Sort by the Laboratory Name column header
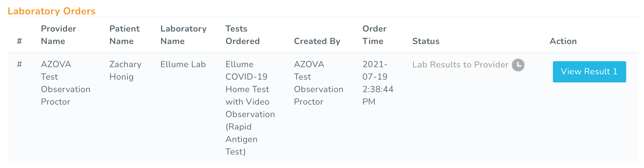Viewport: 644px width, 168px height. click(183, 35)
